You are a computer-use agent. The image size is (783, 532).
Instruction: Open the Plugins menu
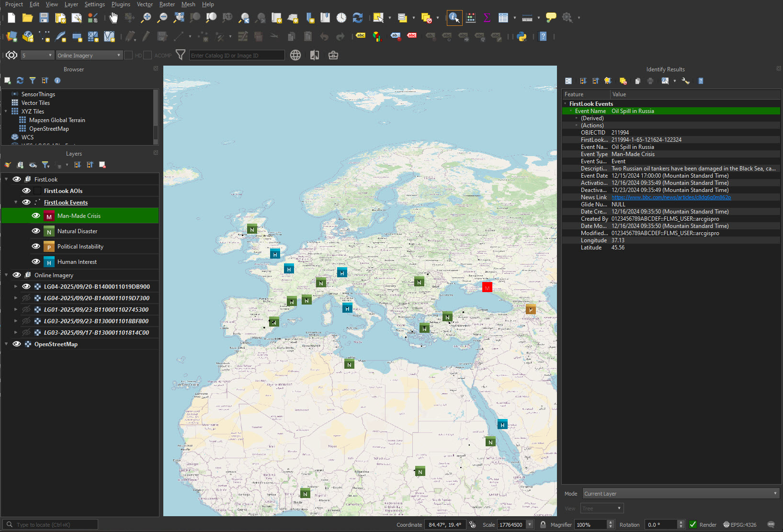121,4
